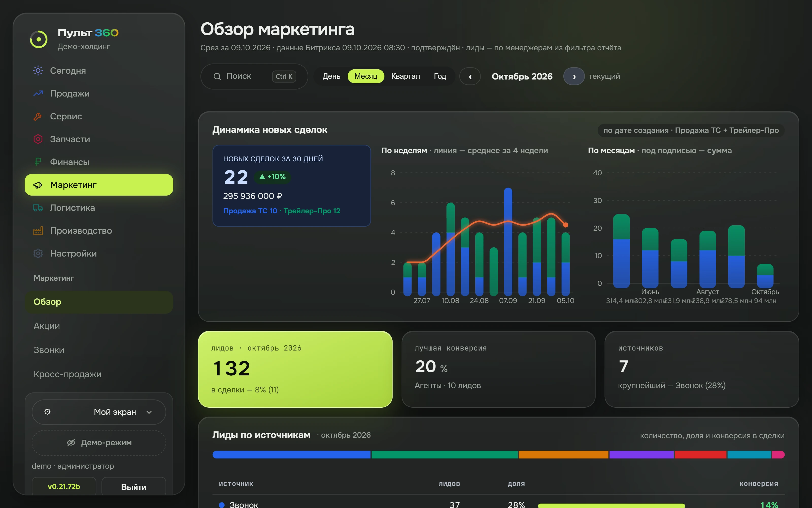Click the Финансы ruble icon
Image resolution: width=812 pixels, height=508 pixels.
38,162
